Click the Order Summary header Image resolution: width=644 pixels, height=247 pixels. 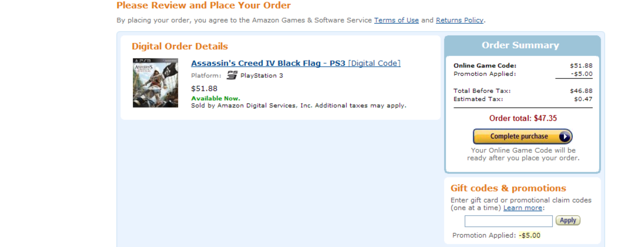pyautogui.click(x=520, y=45)
